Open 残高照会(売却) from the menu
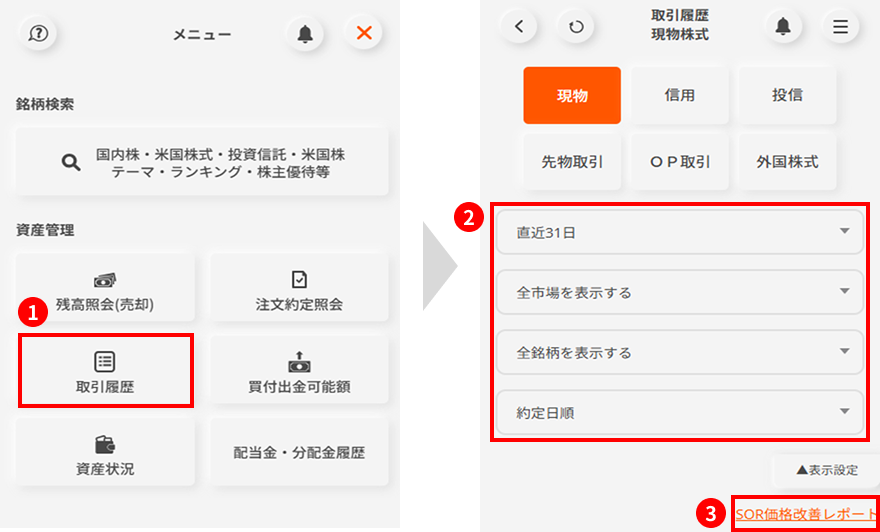Viewport: 880px width, 532px height. (105, 289)
